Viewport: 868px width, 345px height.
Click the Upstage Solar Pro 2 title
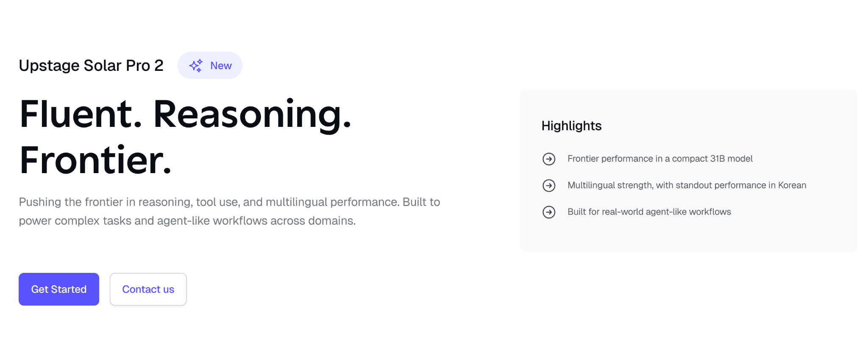point(91,65)
